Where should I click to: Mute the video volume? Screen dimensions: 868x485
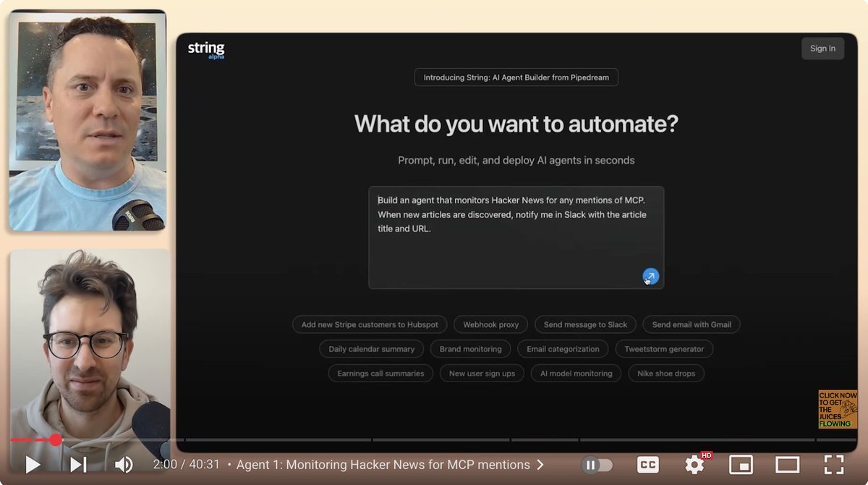coord(124,464)
